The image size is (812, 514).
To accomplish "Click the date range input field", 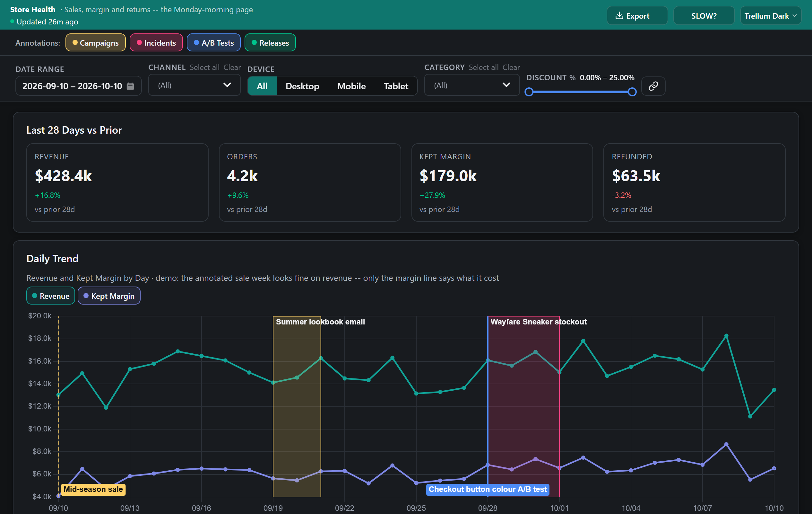I will coord(78,86).
